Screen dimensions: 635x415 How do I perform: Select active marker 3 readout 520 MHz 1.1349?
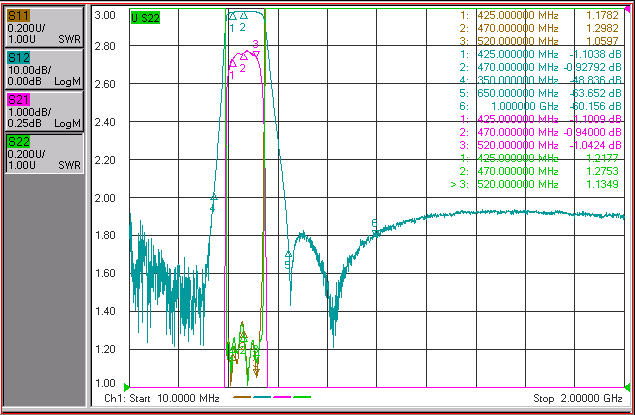[535, 184]
